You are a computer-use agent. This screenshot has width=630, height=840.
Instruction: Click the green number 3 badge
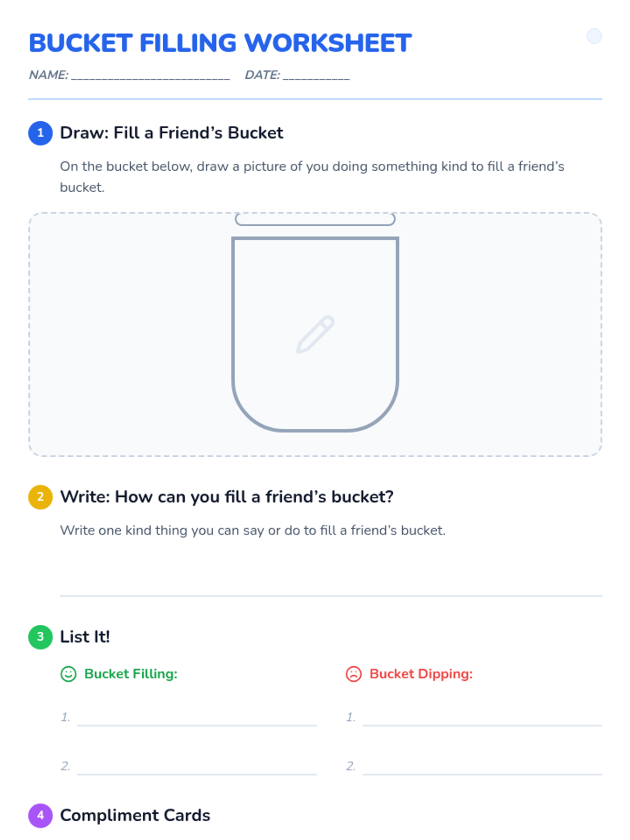40,637
